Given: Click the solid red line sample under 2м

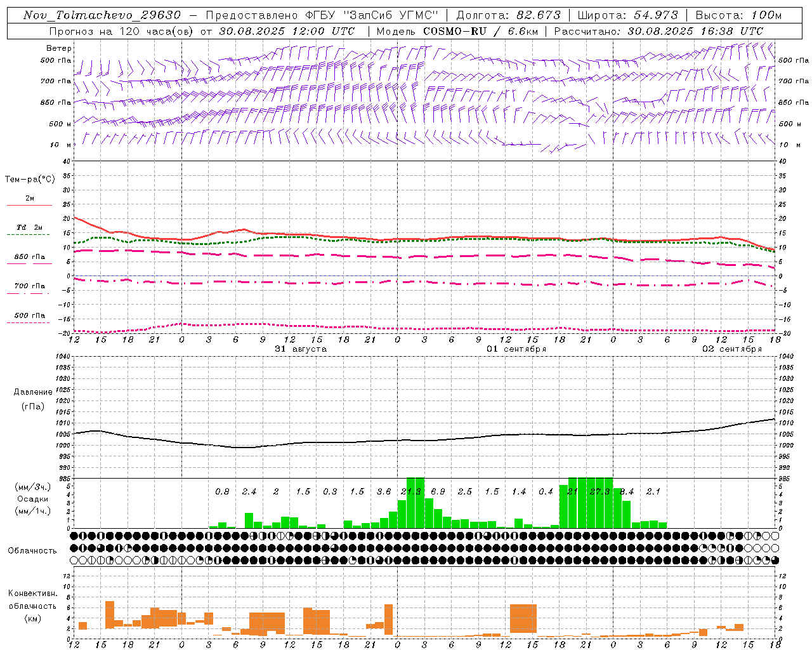Looking at the screenshot, I should coord(29,205).
